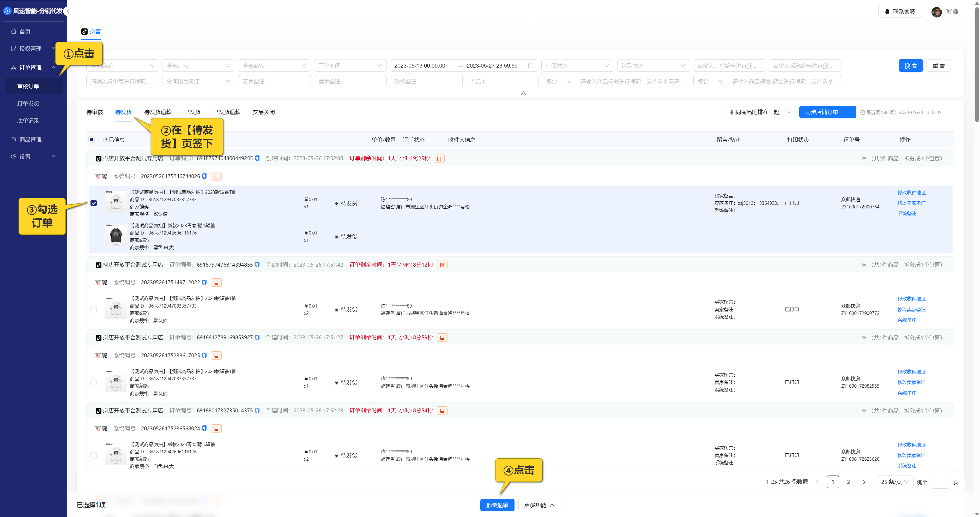Toggle the select-all checkbox in table header
This screenshot has width=980, height=517.
click(92, 140)
